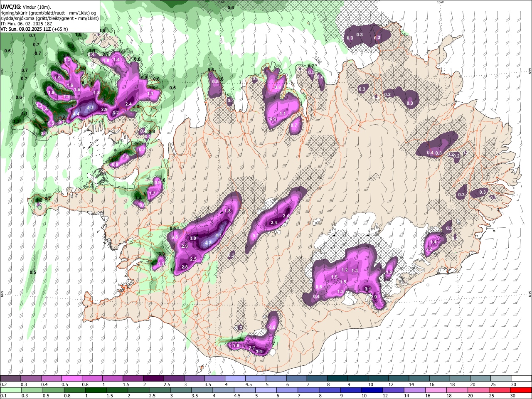Click the 'IT: Fim. 06. 02. 2025 18Z' line
This screenshot has height=399, width=532.
tap(26, 24)
